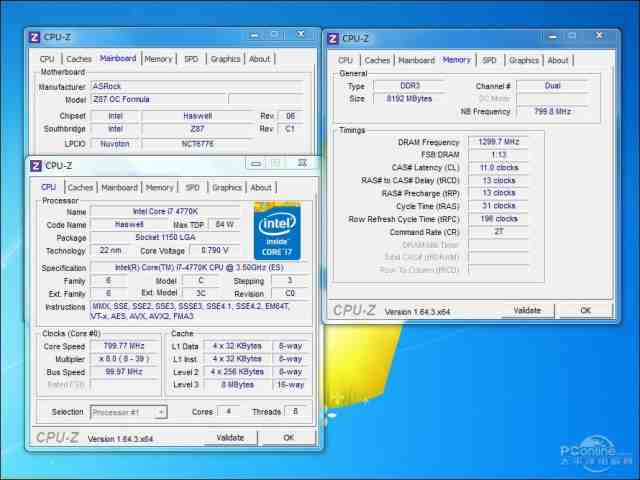Click the 799.77 MHz core speed value

(x=124, y=346)
